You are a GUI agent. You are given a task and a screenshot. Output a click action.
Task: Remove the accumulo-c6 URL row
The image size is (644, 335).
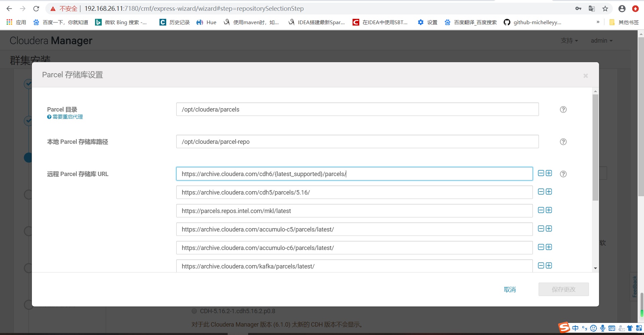541,247
